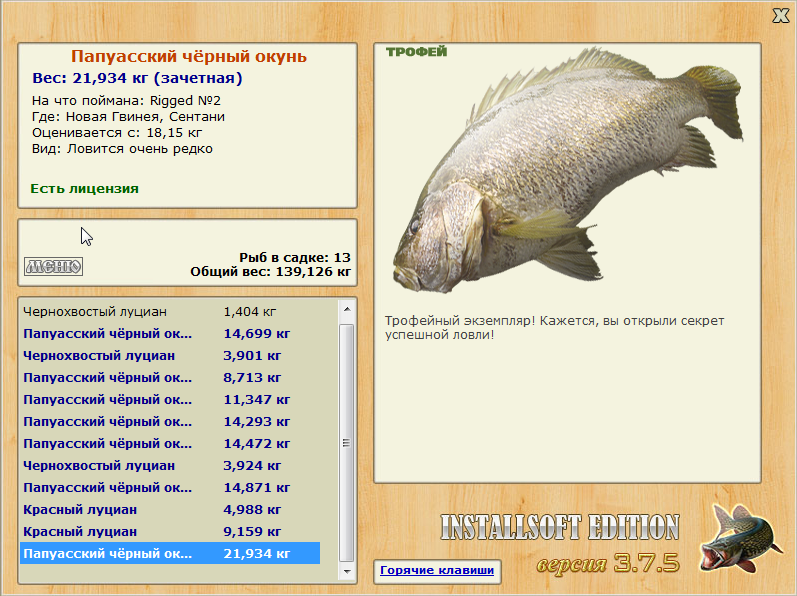Select Чернохвостый луциан weighing 3,901 кг

tap(170, 356)
